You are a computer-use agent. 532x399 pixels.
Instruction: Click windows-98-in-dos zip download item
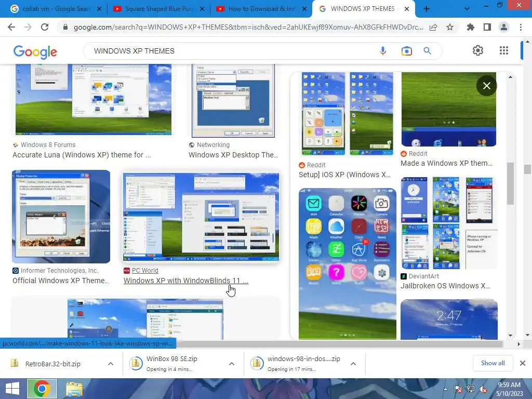(295, 364)
